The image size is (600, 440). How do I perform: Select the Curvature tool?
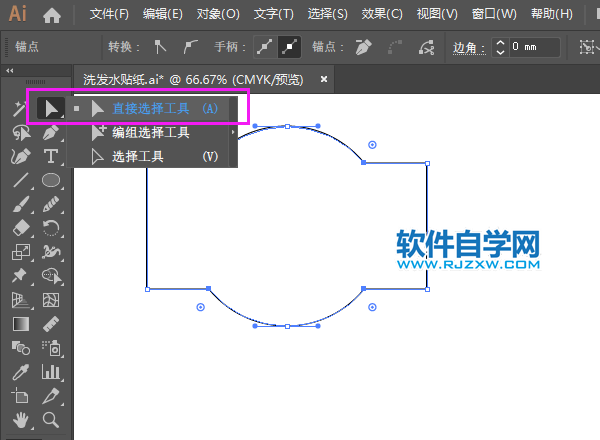coord(21,156)
